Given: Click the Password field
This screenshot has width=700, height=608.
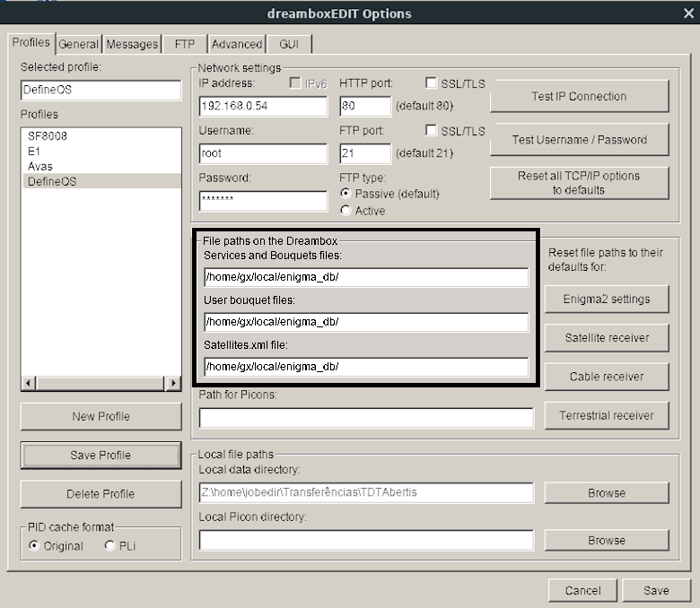Looking at the screenshot, I should [263, 201].
